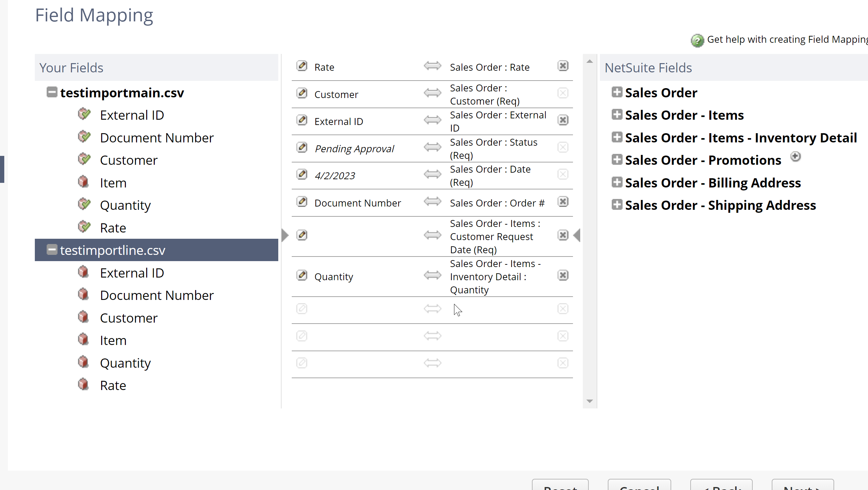Select Item under testimportline.csv

click(x=113, y=340)
